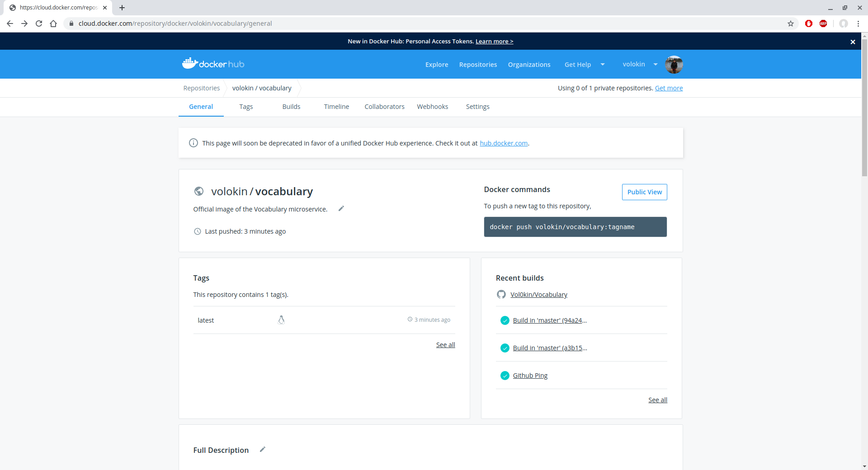Click the volokin / vocabulary breadcrumb
This screenshot has width=868, height=470.
(x=262, y=88)
